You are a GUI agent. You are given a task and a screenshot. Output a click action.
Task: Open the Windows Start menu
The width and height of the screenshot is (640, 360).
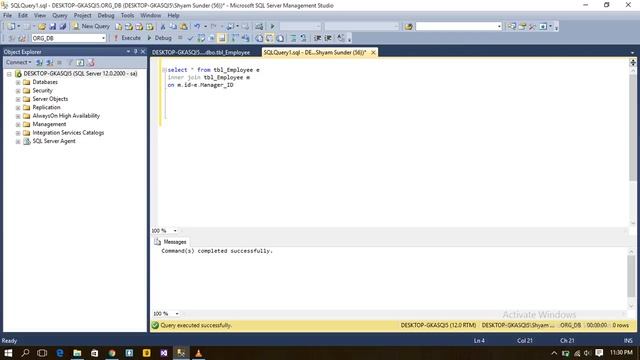[8, 353]
